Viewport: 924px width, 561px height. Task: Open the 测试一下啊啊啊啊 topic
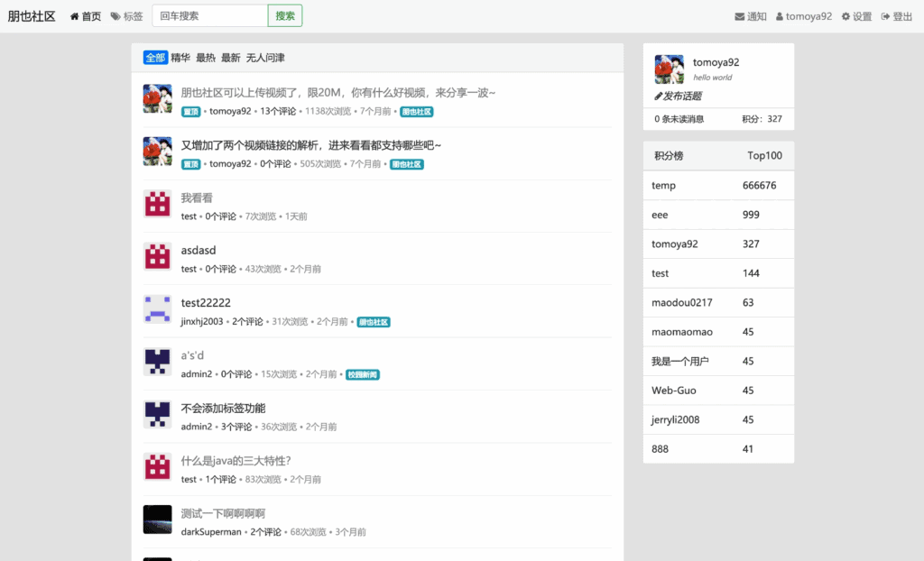[223, 513]
